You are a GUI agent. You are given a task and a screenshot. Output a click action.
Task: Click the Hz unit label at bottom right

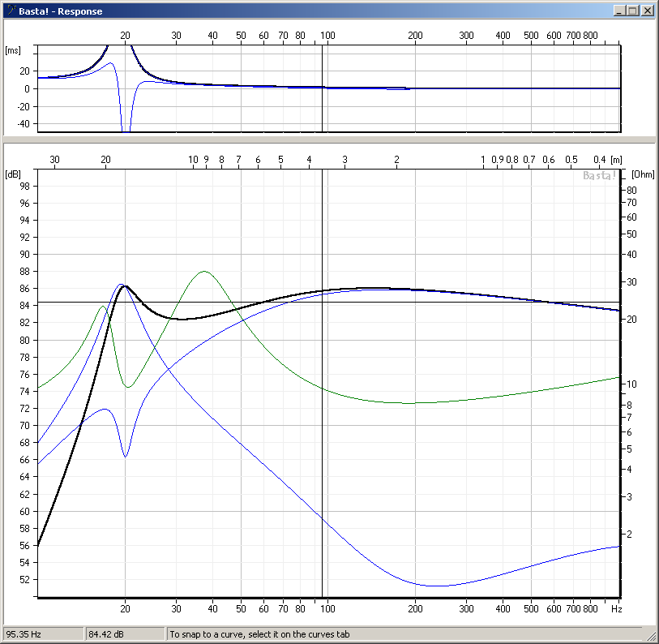point(616,608)
